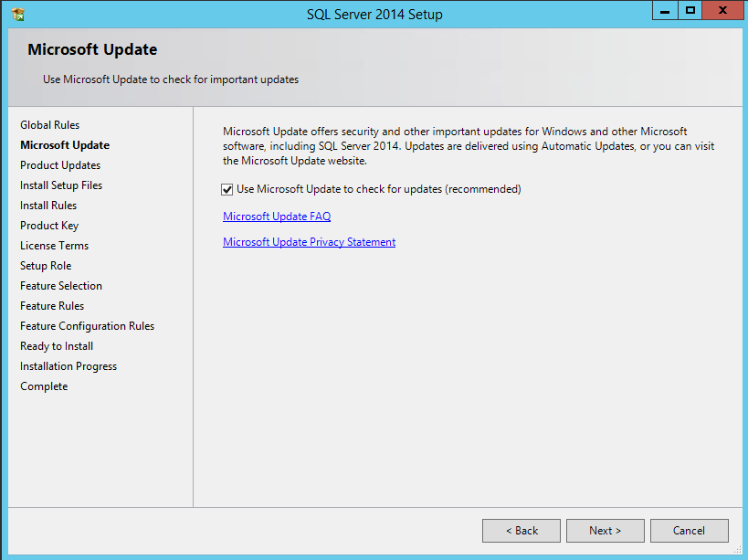Select Product Updates step in sidebar

(x=60, y=165)
